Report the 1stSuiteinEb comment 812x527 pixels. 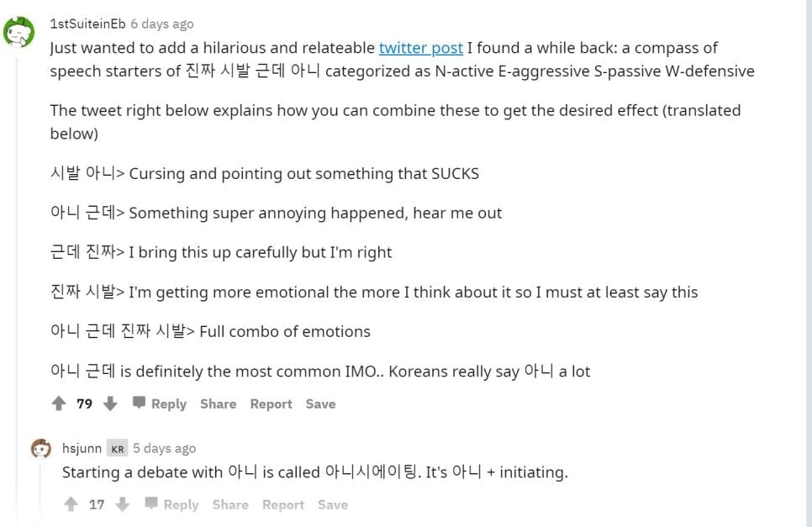tap(271, 403)
